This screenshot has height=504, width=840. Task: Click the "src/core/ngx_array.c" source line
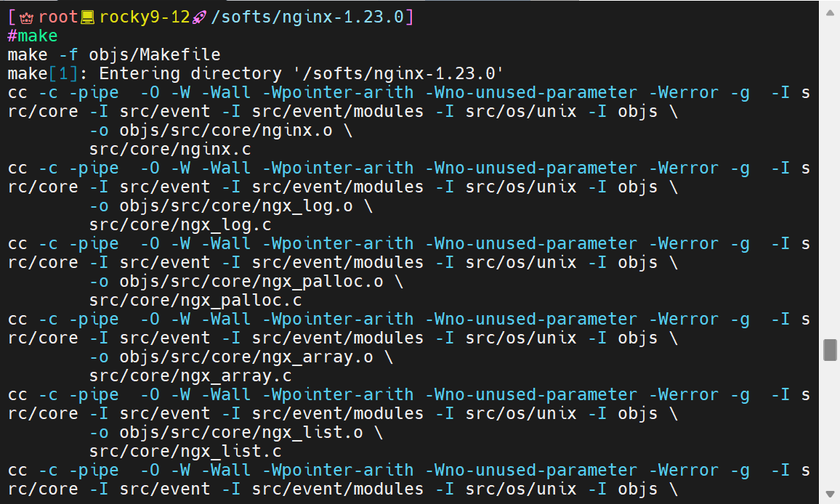pyautogui.click(x=190, y=375)
